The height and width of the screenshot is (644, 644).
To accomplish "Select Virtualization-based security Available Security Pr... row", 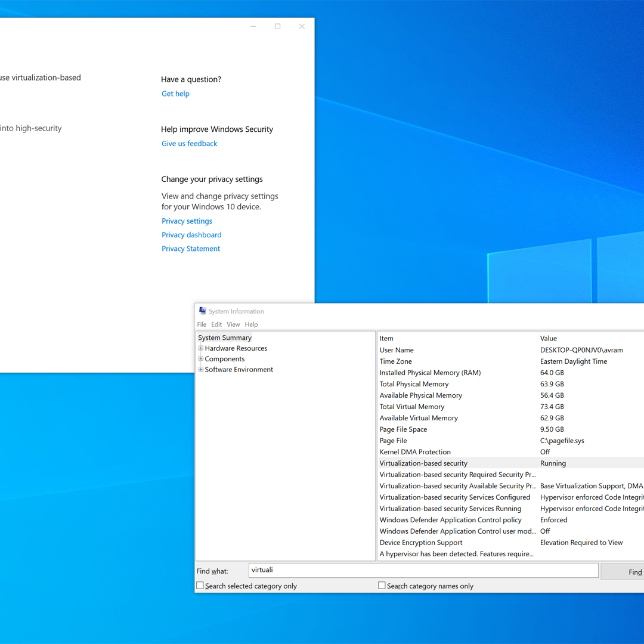I will pos(510,486).
